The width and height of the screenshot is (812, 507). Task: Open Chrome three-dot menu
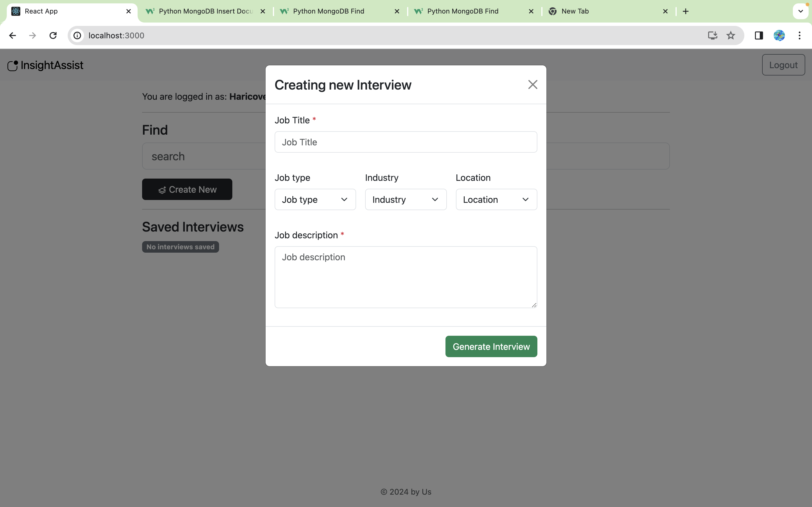tap(800, 35)
